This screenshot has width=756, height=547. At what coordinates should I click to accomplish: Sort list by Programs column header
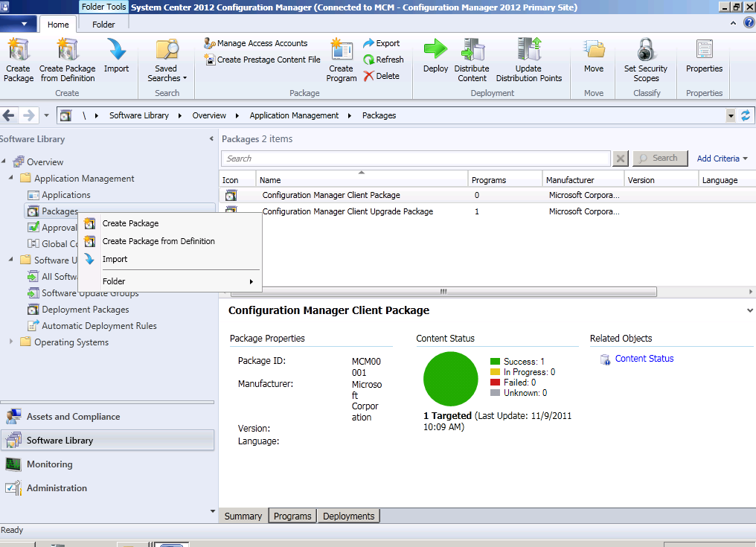click(504, 179)
